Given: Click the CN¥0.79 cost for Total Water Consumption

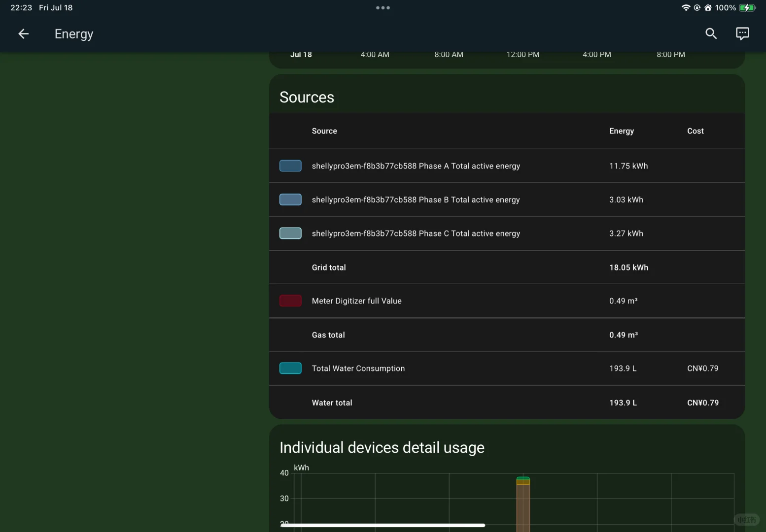Looking at the screenshot, I should pos(703,368).
